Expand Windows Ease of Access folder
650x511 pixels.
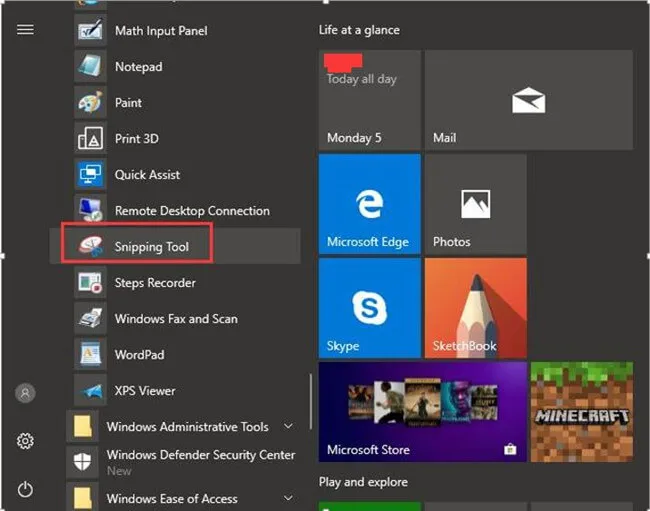point(172,498)
